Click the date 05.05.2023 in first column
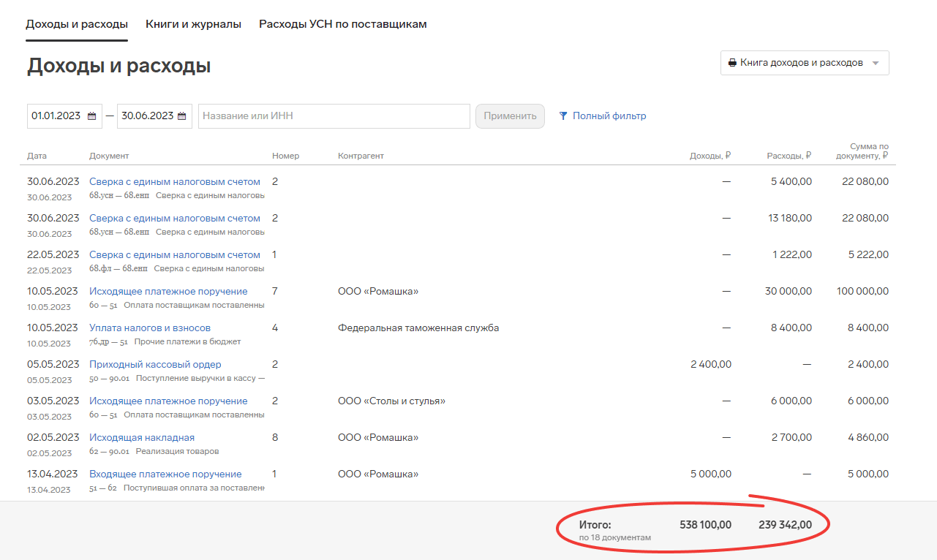Screen dimensions: 937x560 point(53,364)
